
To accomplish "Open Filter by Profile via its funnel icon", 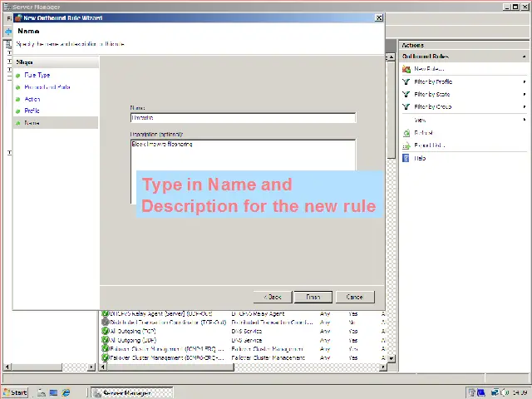I will click(406, 81).
